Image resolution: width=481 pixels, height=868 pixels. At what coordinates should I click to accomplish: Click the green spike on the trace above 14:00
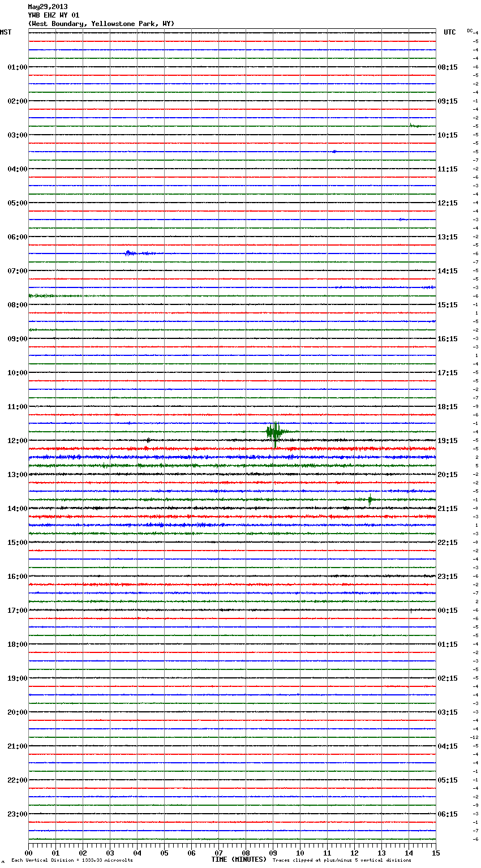pos(370,500)
